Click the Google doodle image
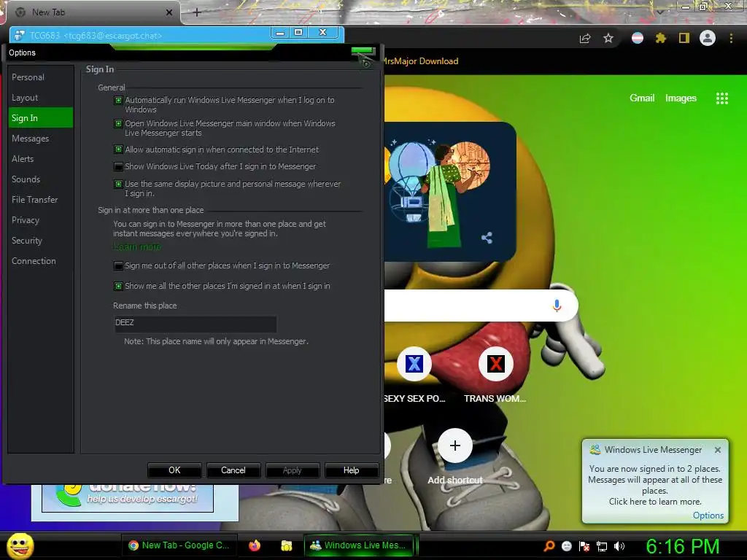This screenshot has height=560, width=747. (450, 192)
